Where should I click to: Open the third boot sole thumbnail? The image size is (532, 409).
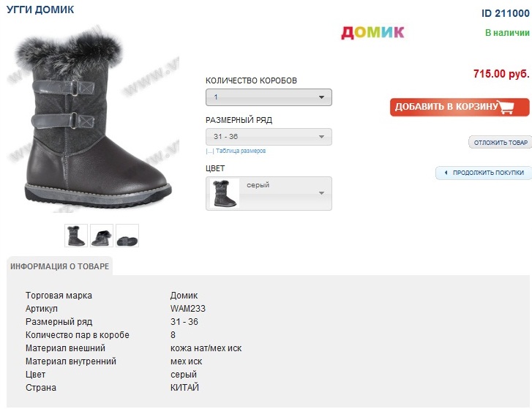[x=127, y=236]
